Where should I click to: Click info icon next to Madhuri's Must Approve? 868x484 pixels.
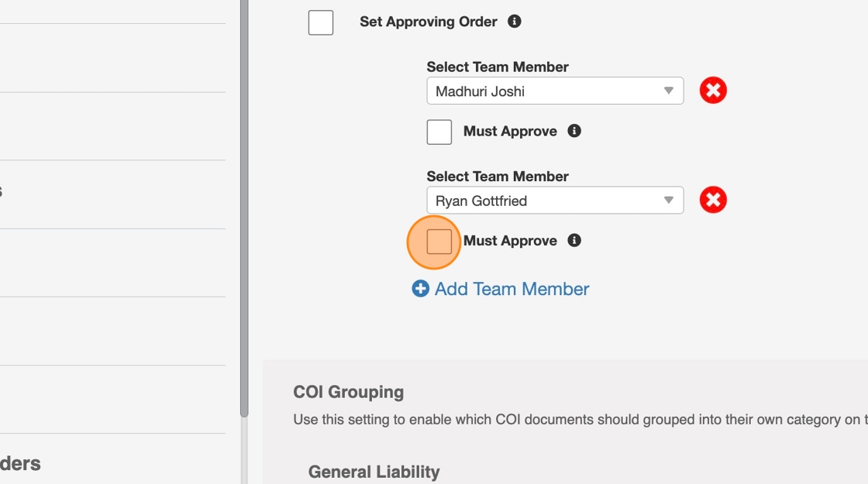(x=574, y=131)
